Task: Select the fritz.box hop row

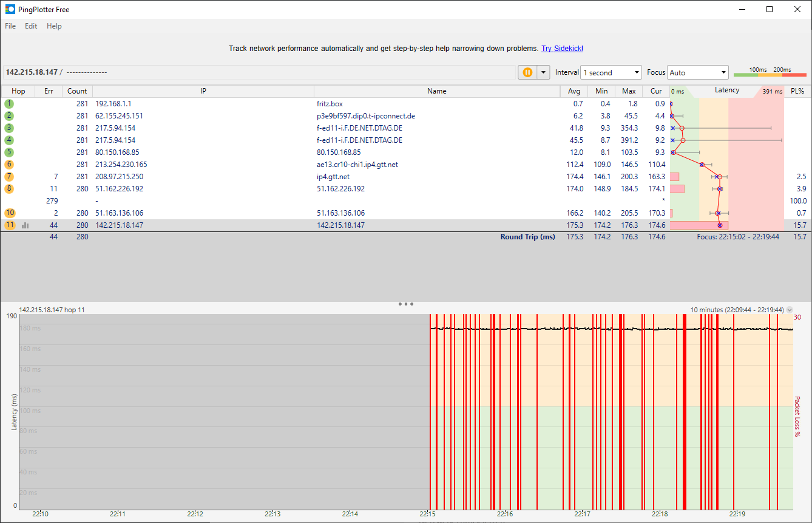Action: 330,104
